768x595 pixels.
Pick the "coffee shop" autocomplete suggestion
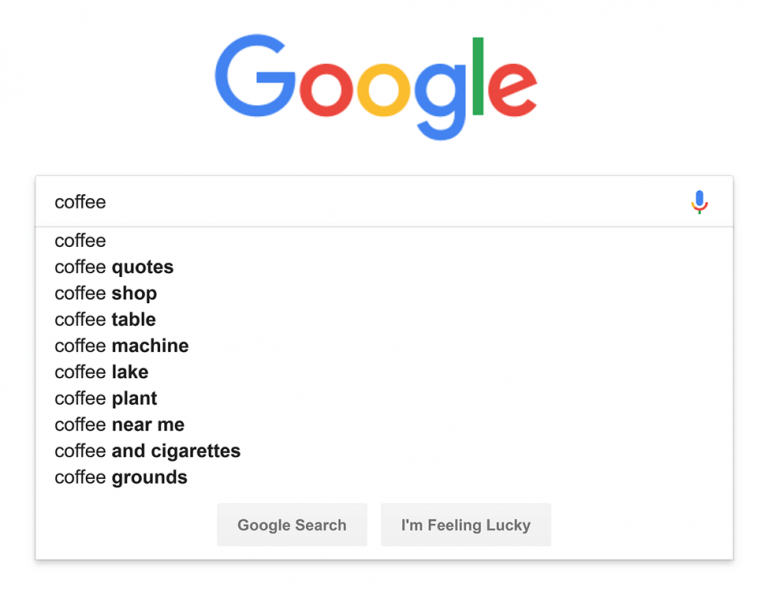pos(106,293)
